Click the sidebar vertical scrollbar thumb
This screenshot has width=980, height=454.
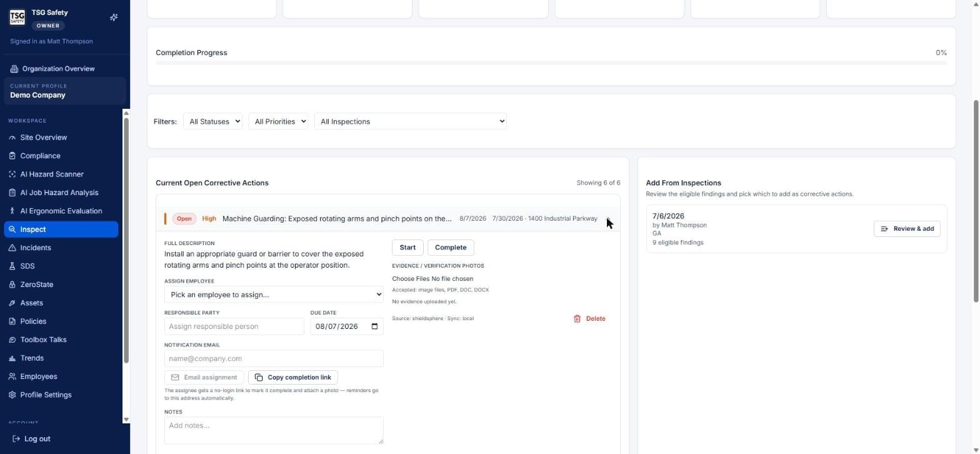tap(126, 241)
